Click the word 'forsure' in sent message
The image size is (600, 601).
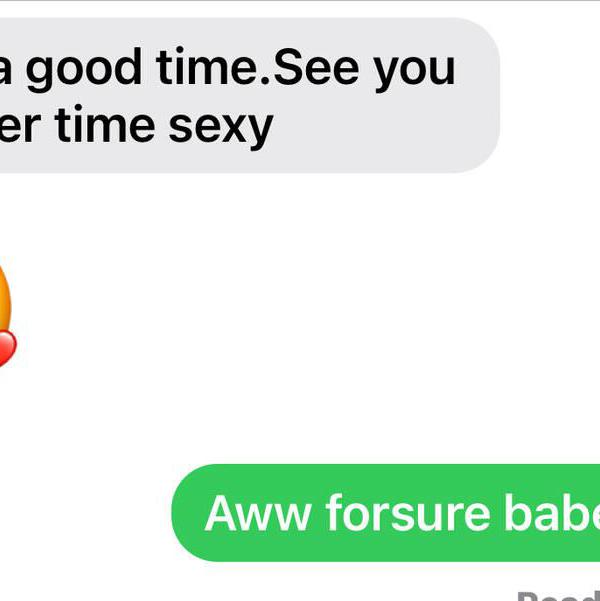(408, 513)
